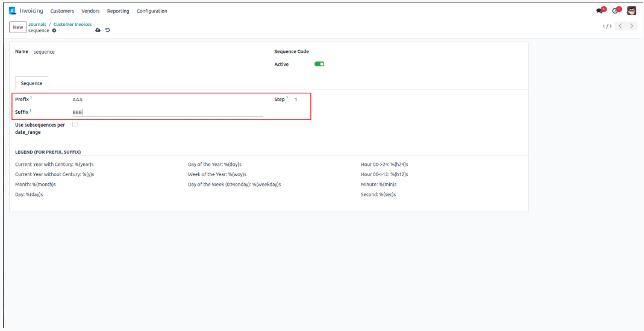Screen dimensions: 644x331
Task: Open the Configuration menu
Action: click(152, 11)
